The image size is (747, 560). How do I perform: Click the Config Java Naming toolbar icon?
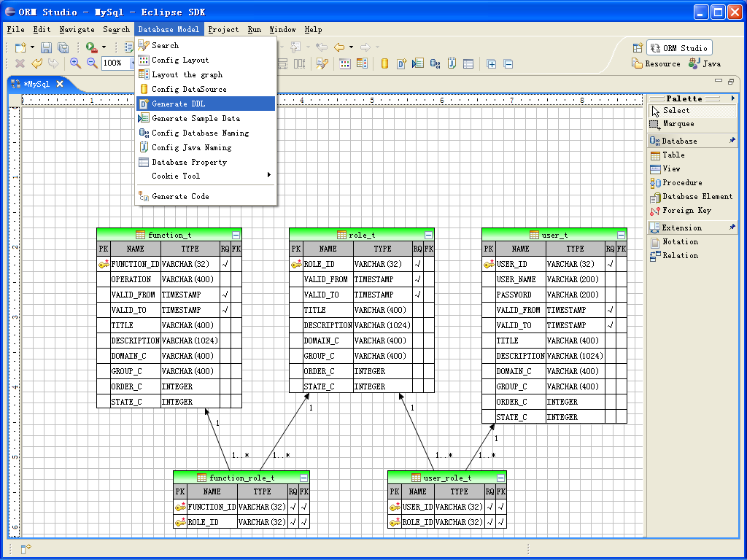pyautogui.click(x=452, y=63)
